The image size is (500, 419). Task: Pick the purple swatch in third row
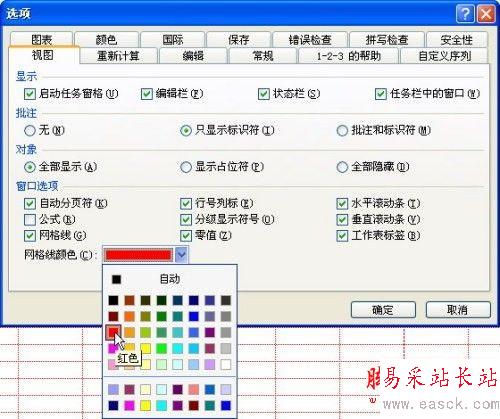[x=210, y=332]
